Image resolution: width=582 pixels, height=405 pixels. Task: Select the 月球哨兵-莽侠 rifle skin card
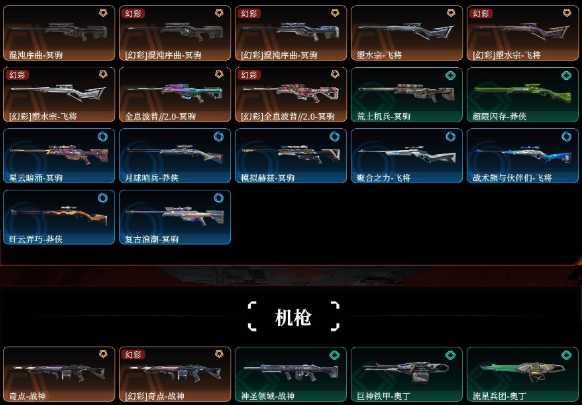pos(175,156)
